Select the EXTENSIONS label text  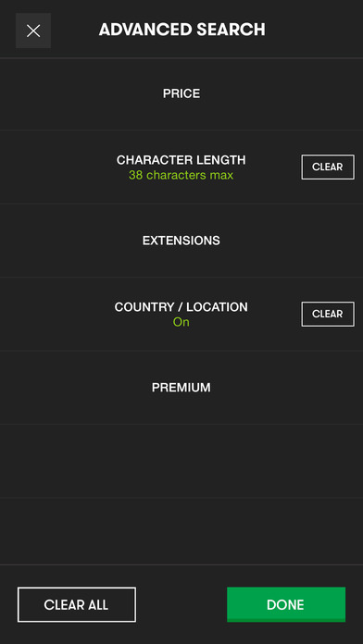(181, 241)
